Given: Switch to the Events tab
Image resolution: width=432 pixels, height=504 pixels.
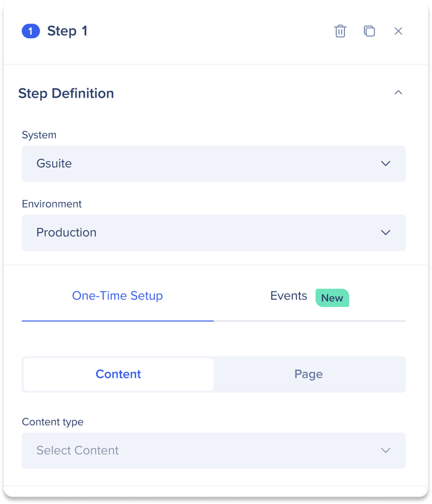Looking at the screenshot, I should point(288,296).
